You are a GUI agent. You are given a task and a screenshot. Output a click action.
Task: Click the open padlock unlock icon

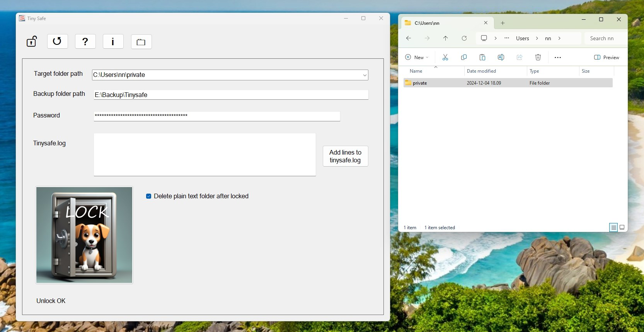[32, 41]
